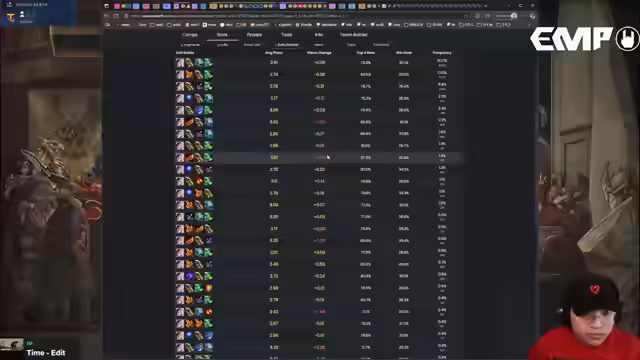Click the browser back button

tap(107, 16)
